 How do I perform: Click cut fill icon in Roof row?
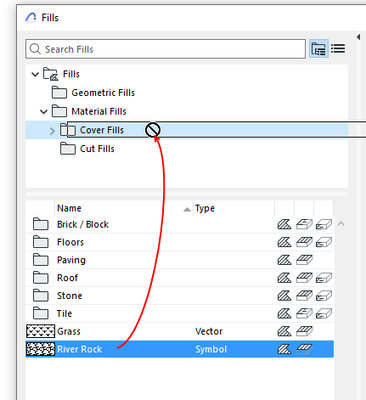click(324, 278)
